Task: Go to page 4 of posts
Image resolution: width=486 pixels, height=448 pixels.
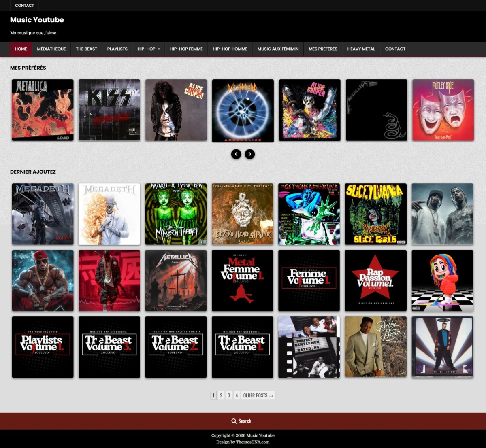Action: pos(237,395)
